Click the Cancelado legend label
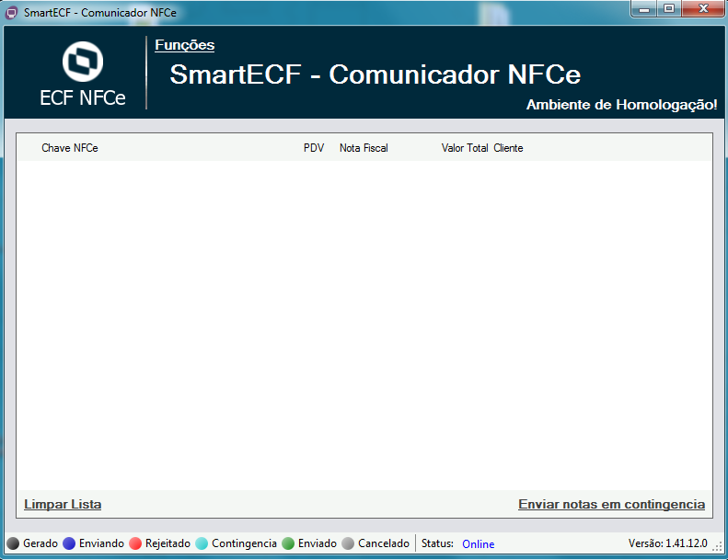 [x=384, y=543]
